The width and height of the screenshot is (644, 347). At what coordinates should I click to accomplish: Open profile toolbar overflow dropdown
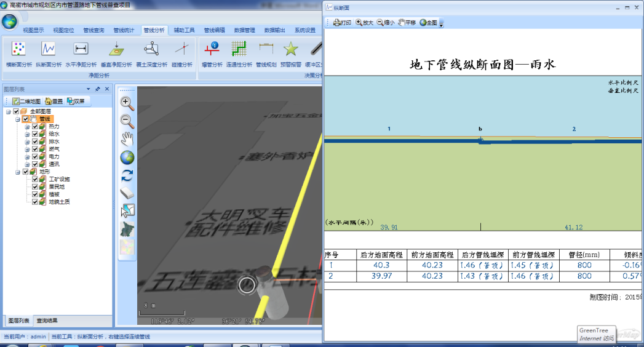pyautogui.click(x=442, y=23)
